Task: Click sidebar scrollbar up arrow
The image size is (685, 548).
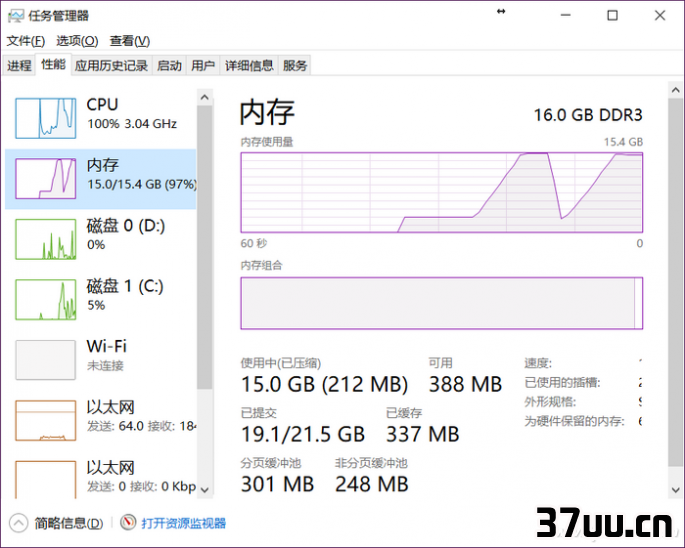Action: coord(204,97)
